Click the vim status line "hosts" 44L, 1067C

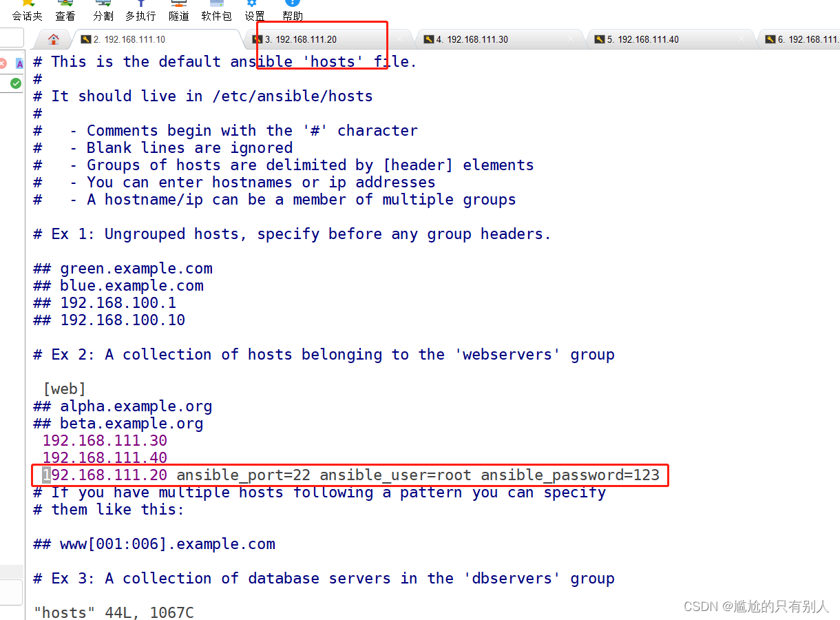114,612
